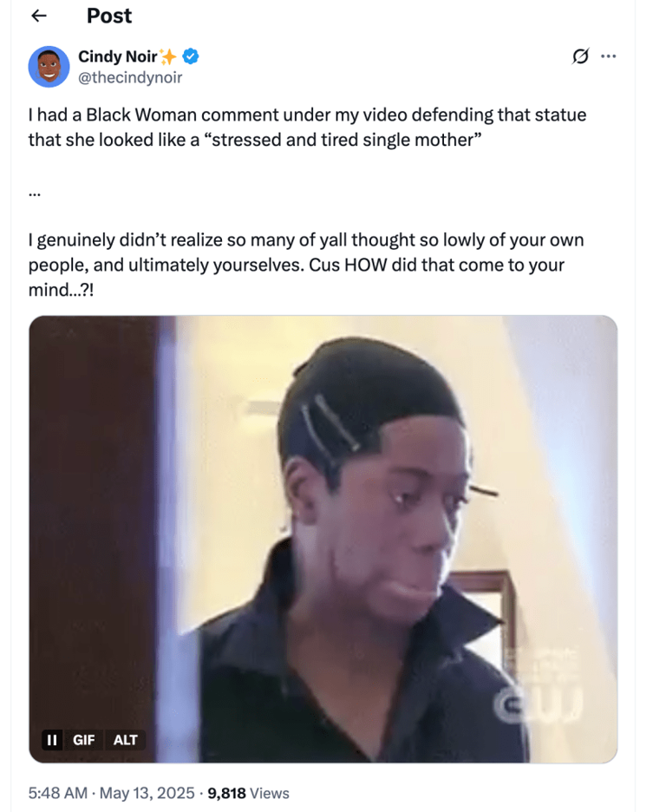The width and height of the screenshot is (666, 812).
Task: Open the three-dot more options menu
Action: click(x=608, y=56)
